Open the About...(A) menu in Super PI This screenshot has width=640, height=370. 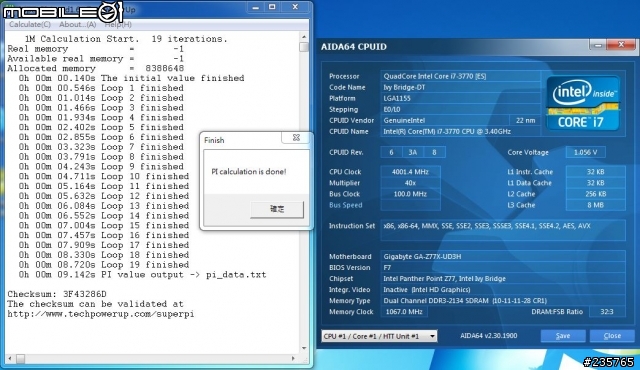coord(78,24)
